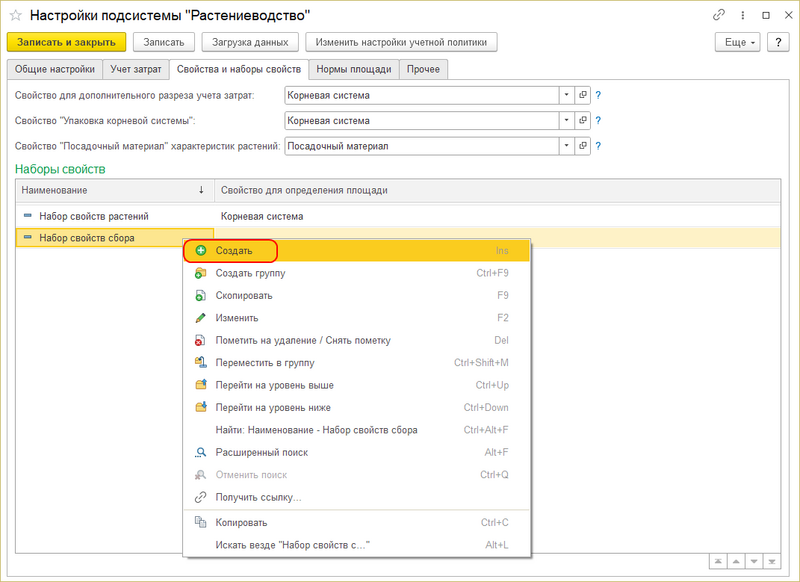Expand the Еще dropdown button
Viewport: 800px width, 582px height.
point(738,42)
